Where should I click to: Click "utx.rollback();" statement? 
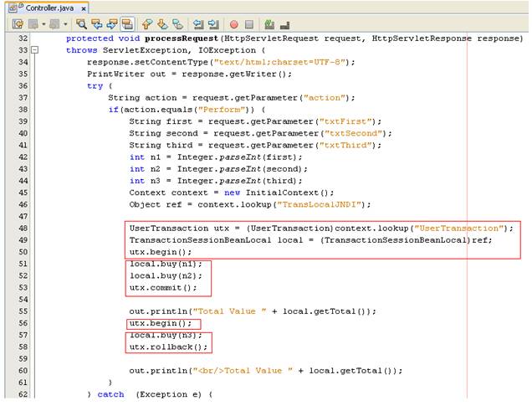[x=168, y=347]
